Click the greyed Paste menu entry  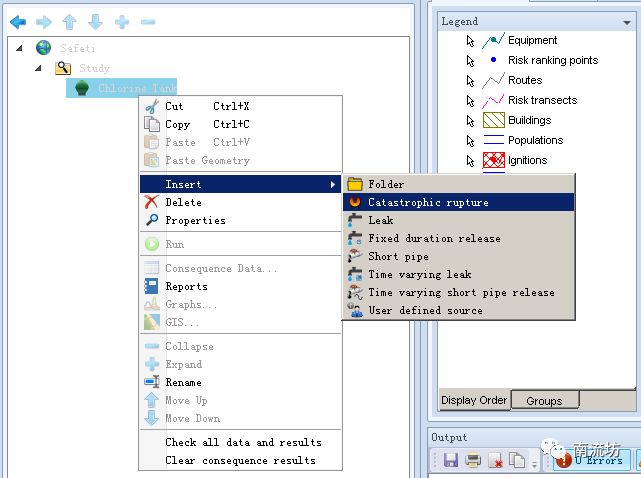[240, 142]
